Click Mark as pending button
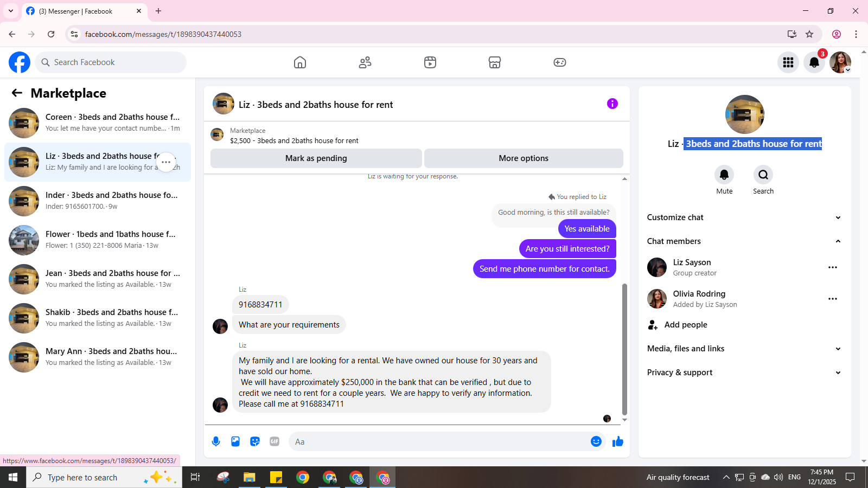The image size is (868, 488). tap(316, 158)
